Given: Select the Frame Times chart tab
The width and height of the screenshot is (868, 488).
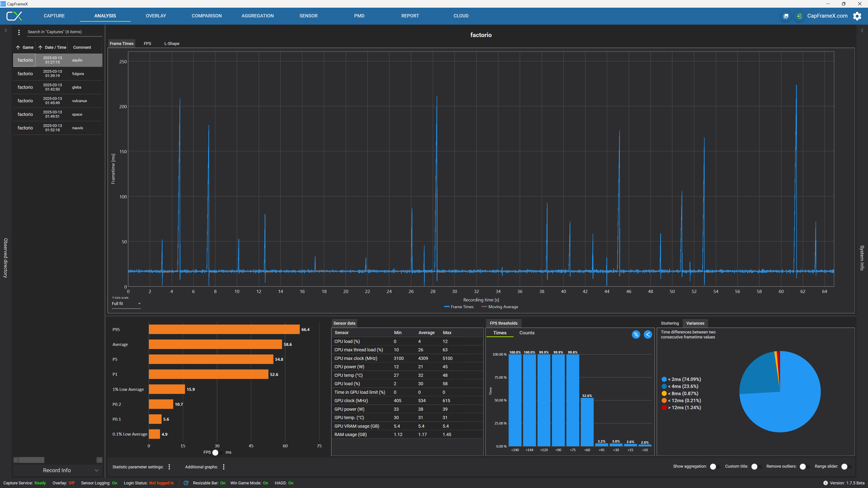Looking at the screenshot, I should click(122, 43).
